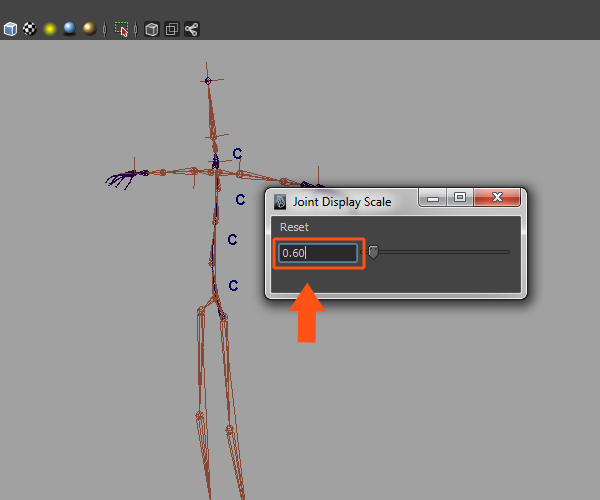
Task: Select the head top joint of the skeleton
Action: pos(208,81)
